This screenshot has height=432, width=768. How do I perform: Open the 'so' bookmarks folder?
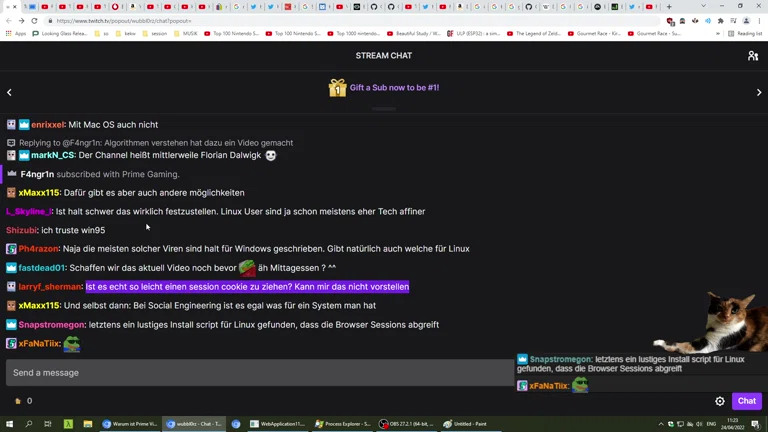pos(101,34)
